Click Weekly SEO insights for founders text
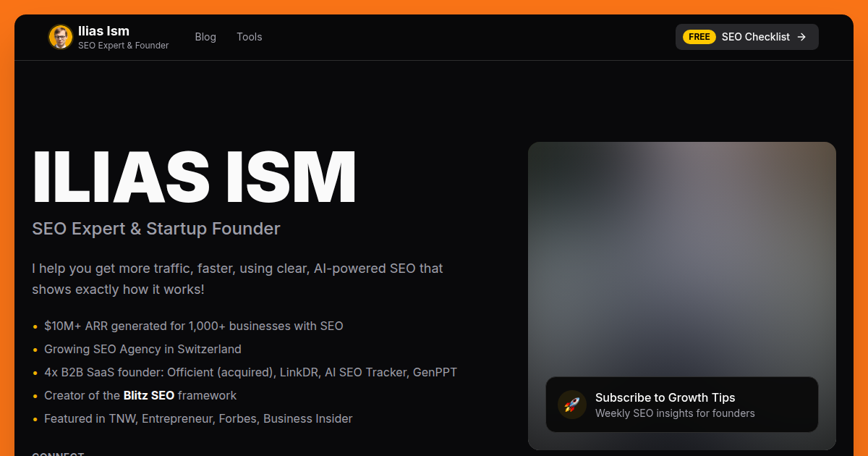The image size is (868, 456). [x=674, y=413]
